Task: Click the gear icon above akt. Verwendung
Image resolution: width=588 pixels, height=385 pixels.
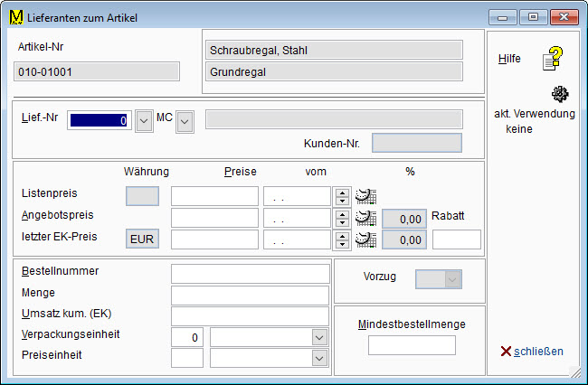Action: [x=560, y=94]
